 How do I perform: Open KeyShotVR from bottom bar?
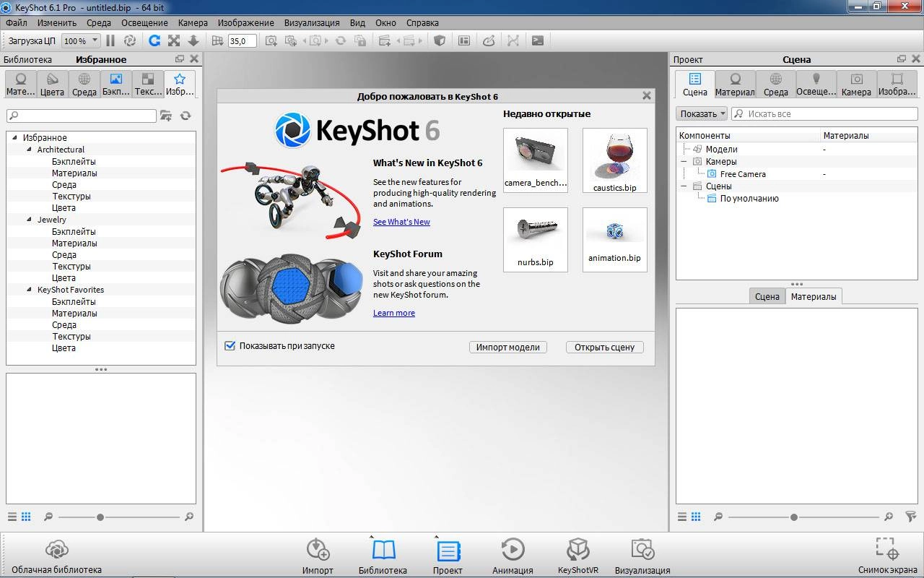click(x=578, y=556)
